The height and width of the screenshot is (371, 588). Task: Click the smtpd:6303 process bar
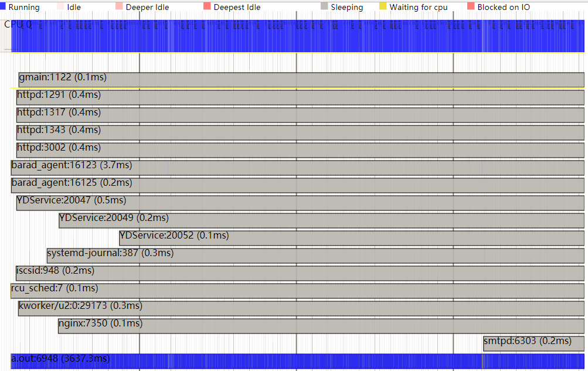point(533,344)
